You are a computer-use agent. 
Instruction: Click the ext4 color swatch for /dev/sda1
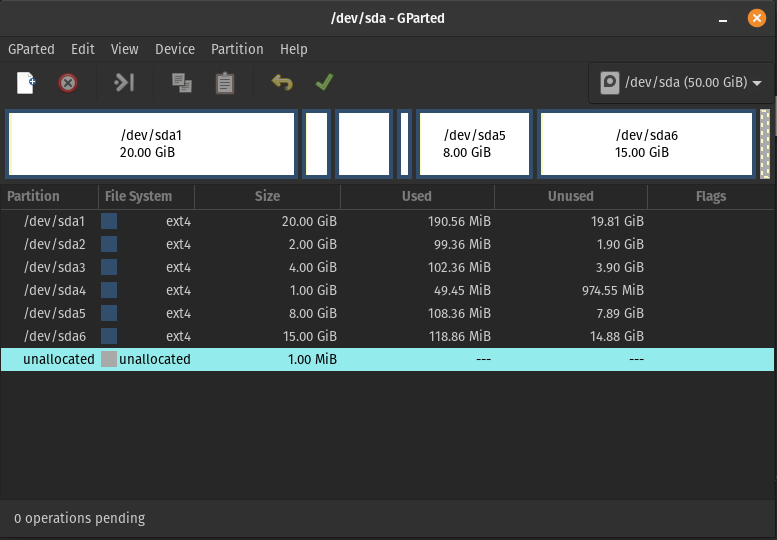[109, 221]
